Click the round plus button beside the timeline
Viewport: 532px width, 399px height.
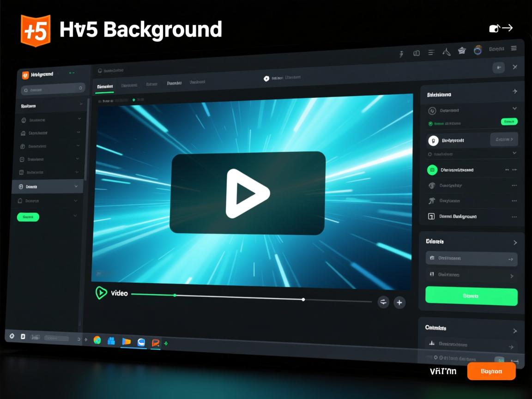point(399,302)
